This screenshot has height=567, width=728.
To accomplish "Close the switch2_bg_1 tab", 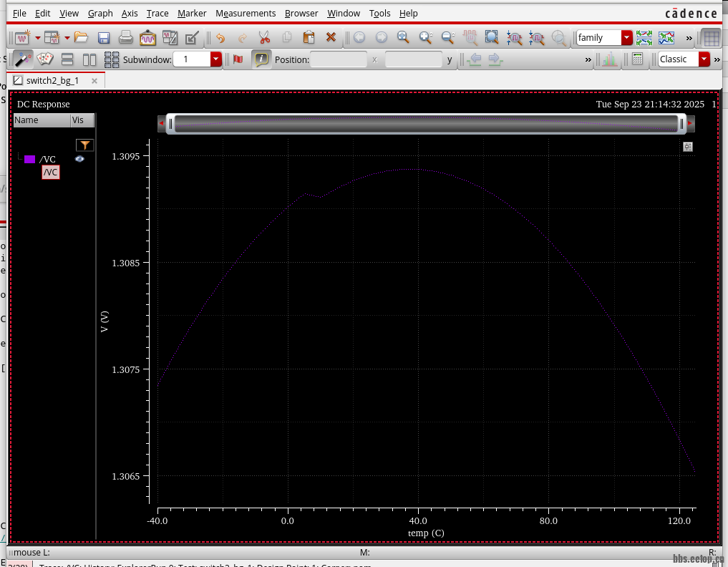I will point(94,81).
